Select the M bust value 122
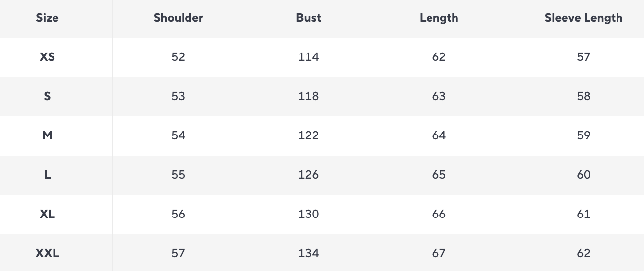This screenshot has height=271, width=644. [x=308, y=135]
